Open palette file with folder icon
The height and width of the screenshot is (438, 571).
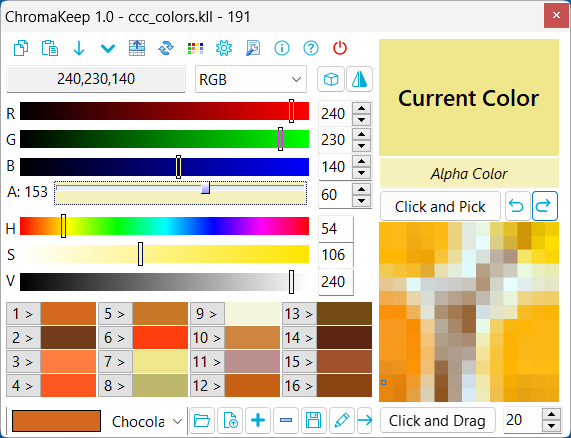(202, 421)
